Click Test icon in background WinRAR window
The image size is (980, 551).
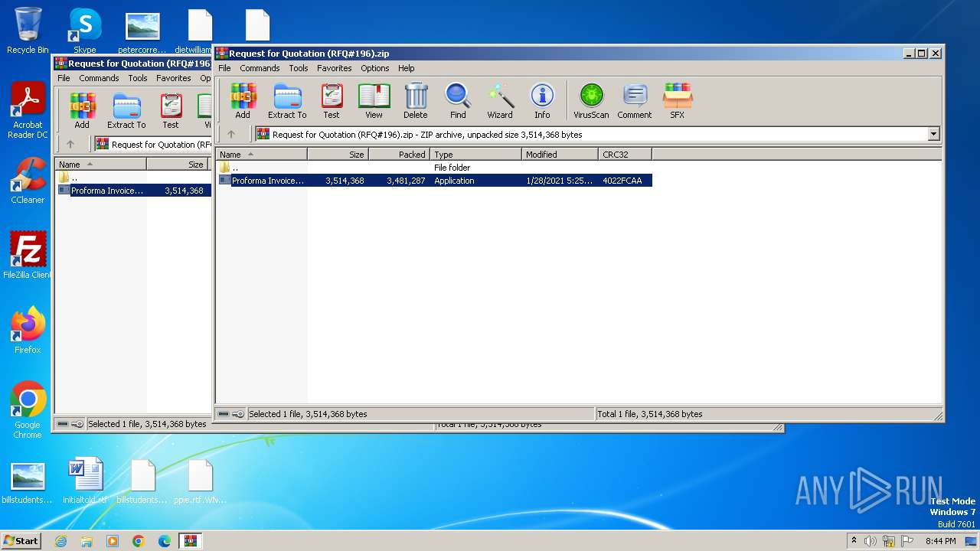171,111
